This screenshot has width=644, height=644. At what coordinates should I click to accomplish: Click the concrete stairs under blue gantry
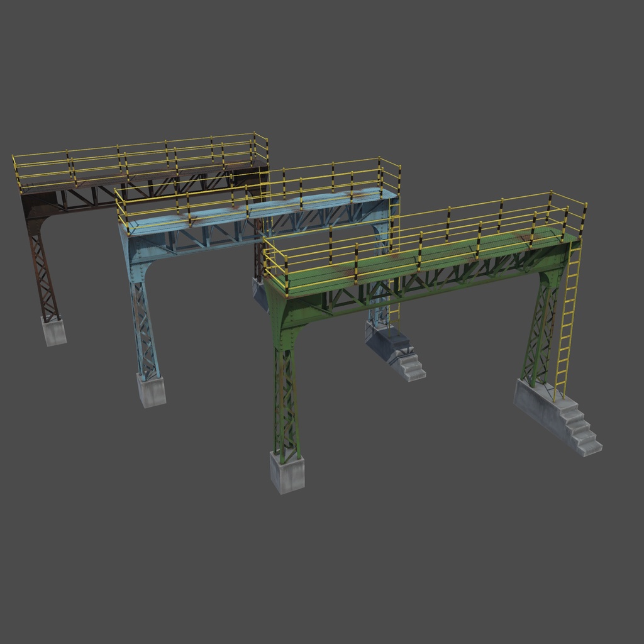pyautogui.click(x=395, y=351)
